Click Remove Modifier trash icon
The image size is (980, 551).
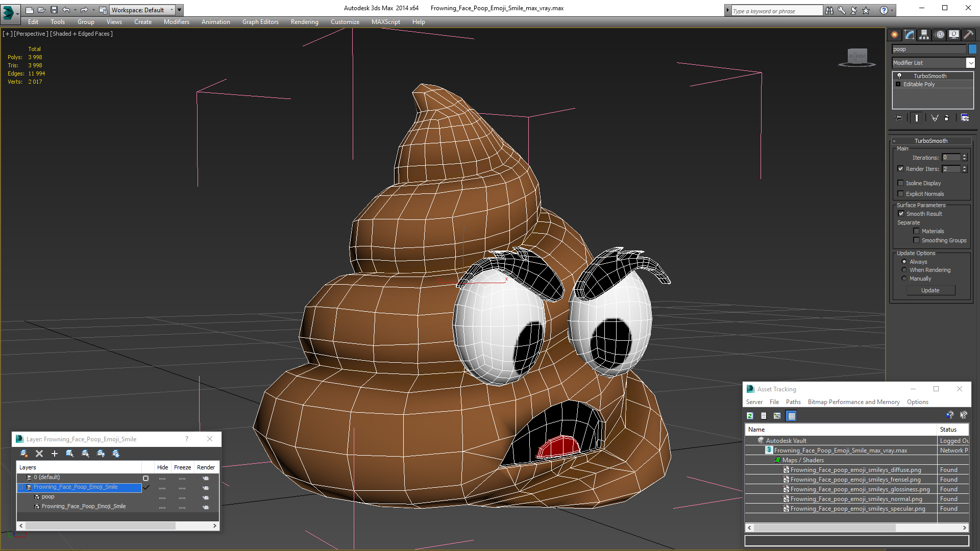(947, 118)
